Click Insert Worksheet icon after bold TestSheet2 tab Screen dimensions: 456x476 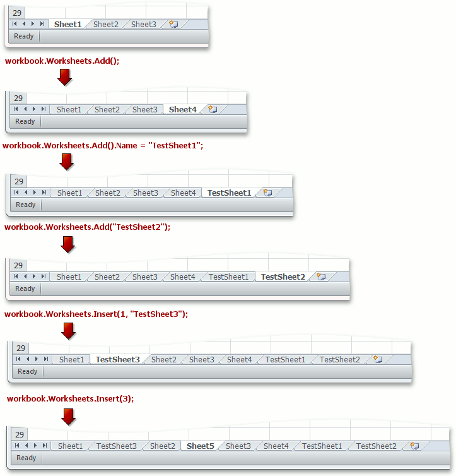[321, 277]
